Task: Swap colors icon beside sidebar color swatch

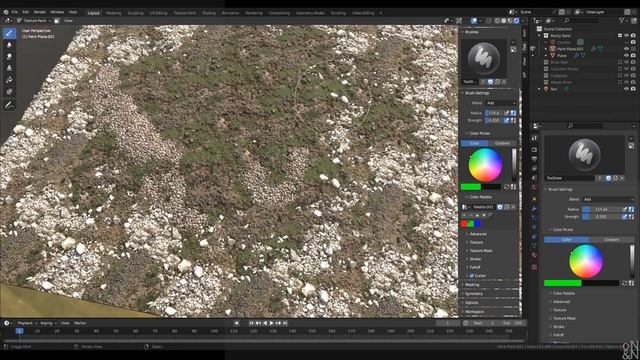Action: click(507, 187)
